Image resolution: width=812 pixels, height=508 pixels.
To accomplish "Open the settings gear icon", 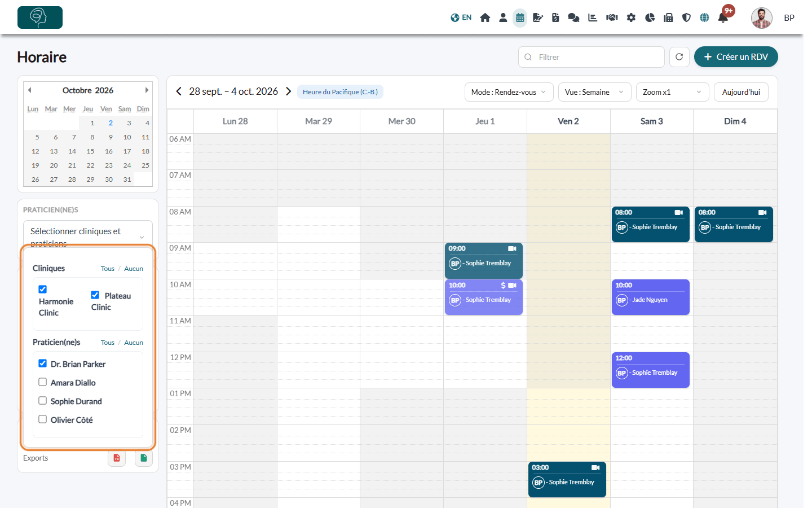I will click(x=631, y=17).
